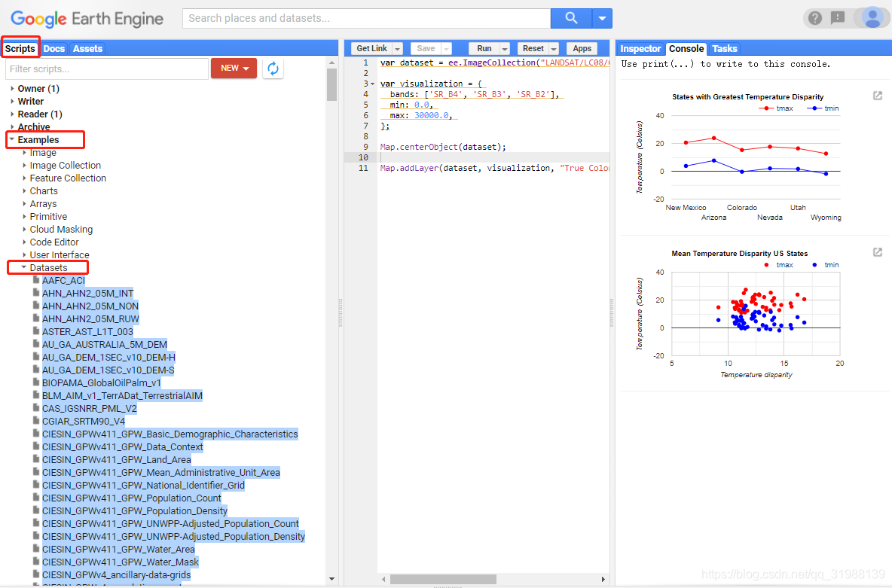892x588 pixels.
Task: Click the Run button
Action: click(x=484, y=48)
